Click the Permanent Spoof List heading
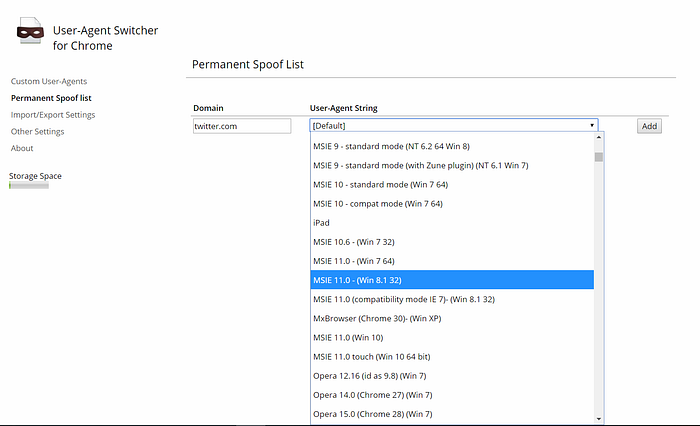This screenshot has height=426, width=700. (x=248, y=64)
